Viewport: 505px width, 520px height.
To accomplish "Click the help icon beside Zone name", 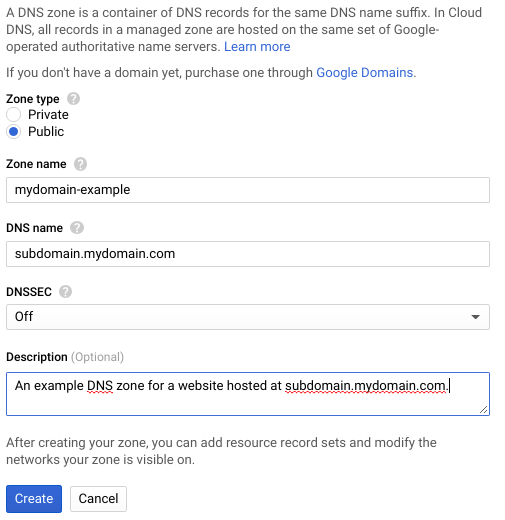I will pos(80,164).
